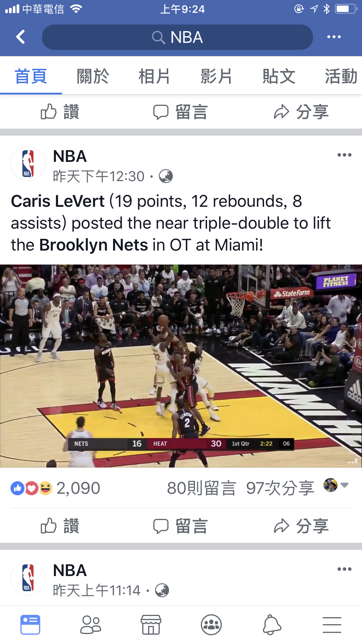This screenshot has height=644, width=362.
Task: Play the Nets vs Heat video
Action: (181, 366)
